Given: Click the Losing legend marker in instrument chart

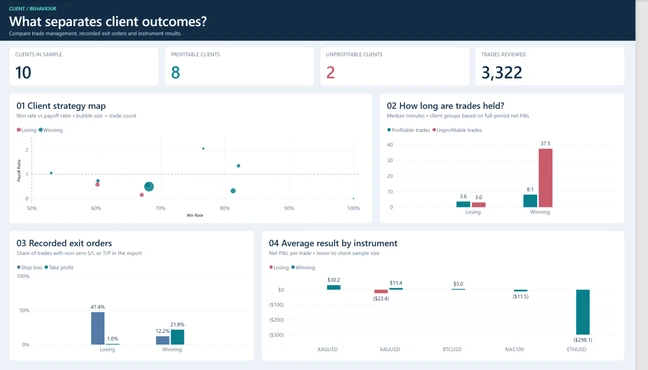Looking at the screenshot, I should coord(271,267).
